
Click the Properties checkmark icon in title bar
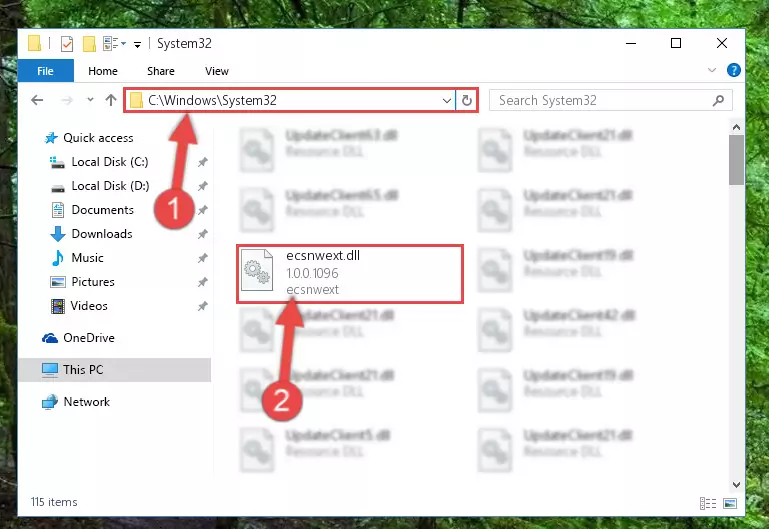67,44
